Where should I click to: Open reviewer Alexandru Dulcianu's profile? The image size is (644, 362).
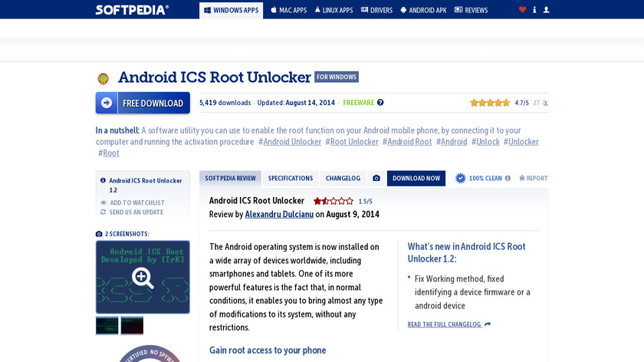(279, 214)
